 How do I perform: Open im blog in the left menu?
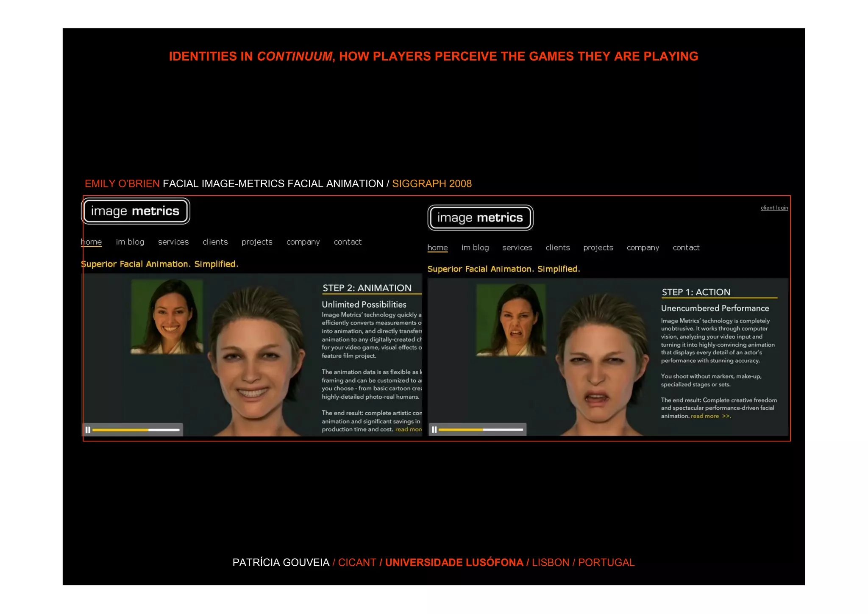point(130,242)
